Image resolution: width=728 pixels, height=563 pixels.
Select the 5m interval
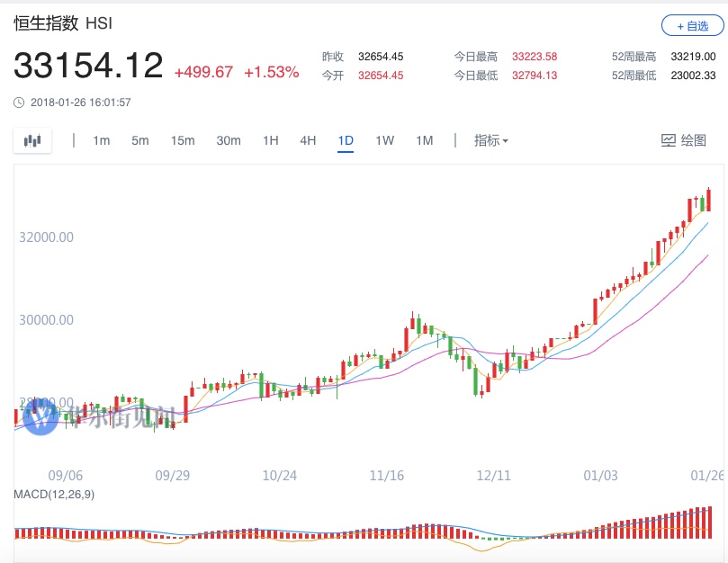[139, 140]
